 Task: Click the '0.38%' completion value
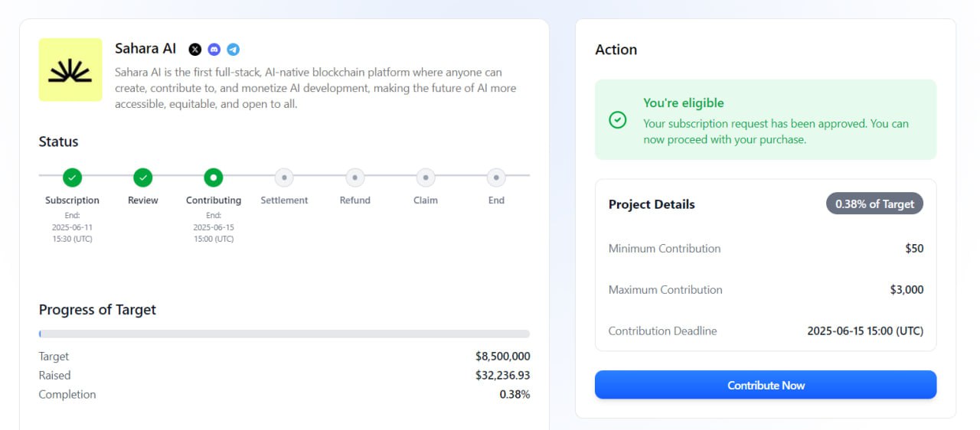[x=514, y=395]
